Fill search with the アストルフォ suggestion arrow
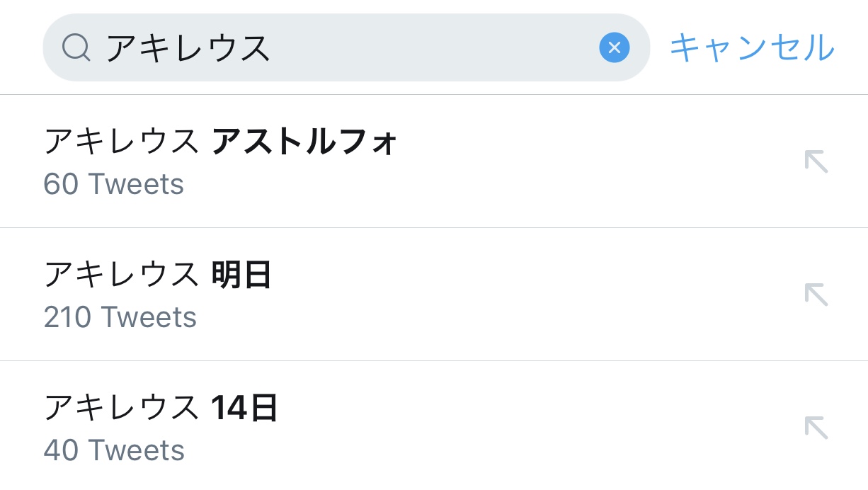The height and width of the screenshot is (490, 868). tap(816, 161)
